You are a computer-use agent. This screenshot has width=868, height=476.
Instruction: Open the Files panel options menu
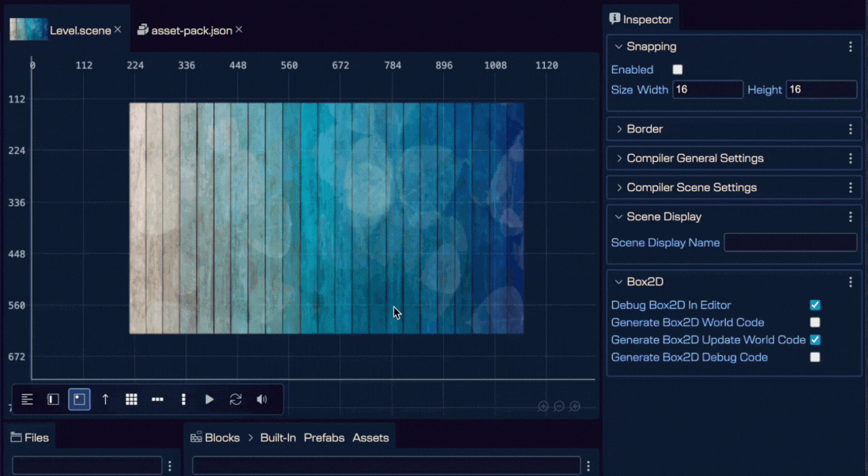click(x=170, y=466)
